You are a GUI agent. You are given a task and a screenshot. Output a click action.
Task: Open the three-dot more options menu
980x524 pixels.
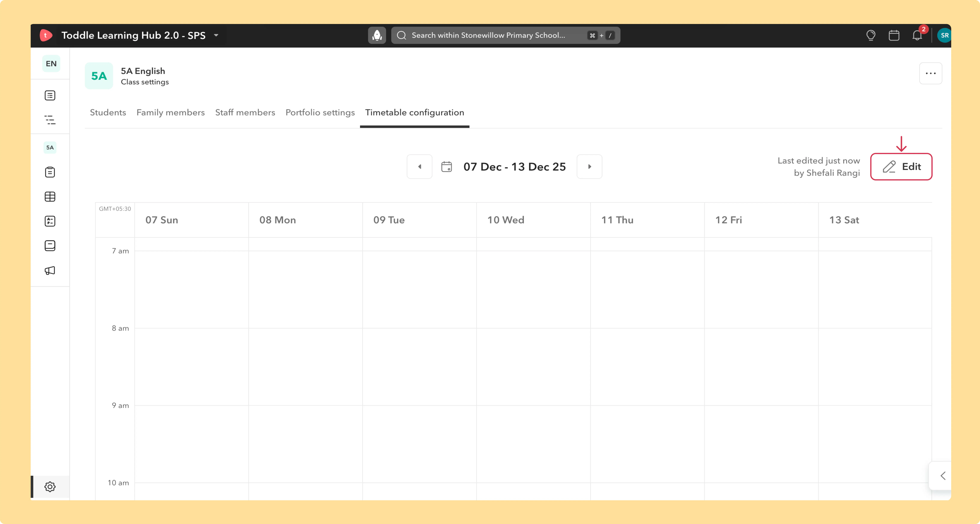(931, 73)
